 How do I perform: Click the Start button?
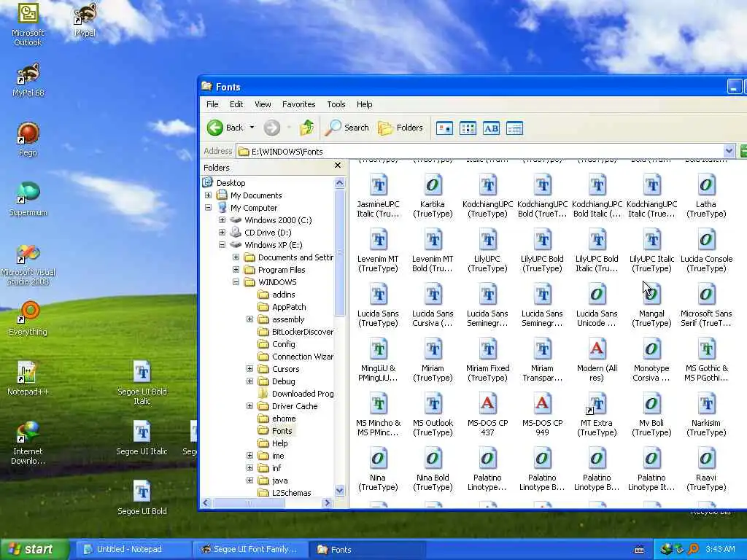[35, 550]
